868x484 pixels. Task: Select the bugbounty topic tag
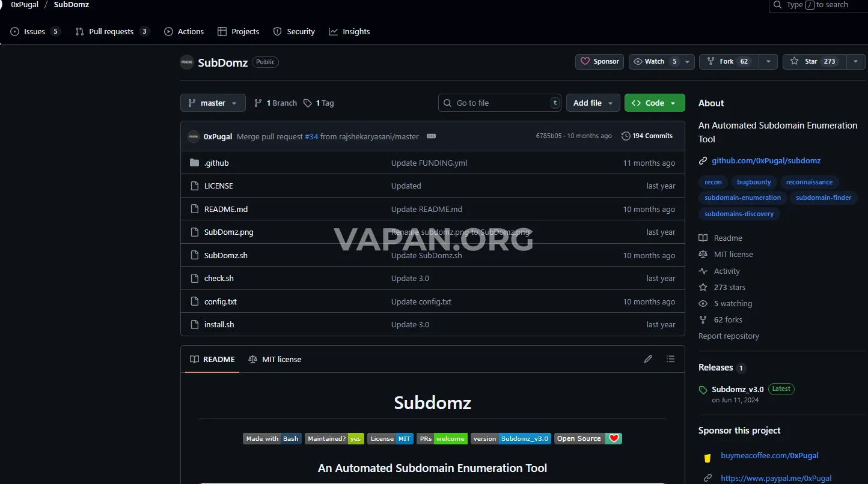pyautogui.click(x=754, y=182)
